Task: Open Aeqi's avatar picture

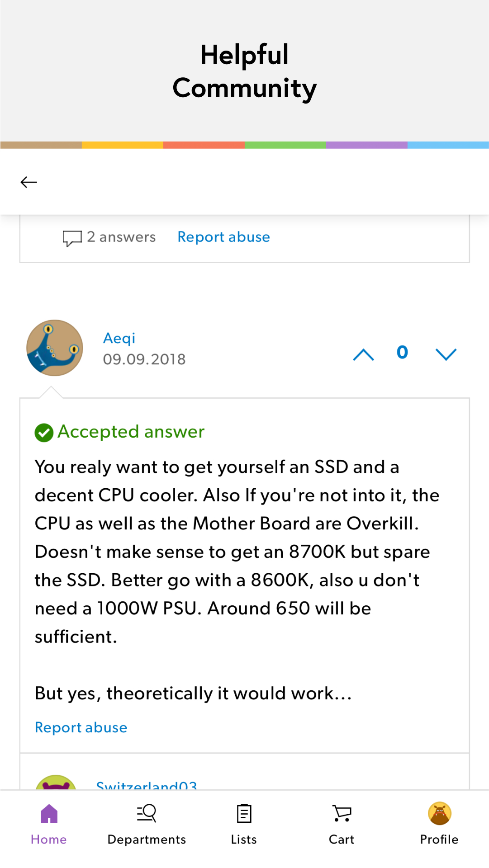Action: (x=55, y=348)
